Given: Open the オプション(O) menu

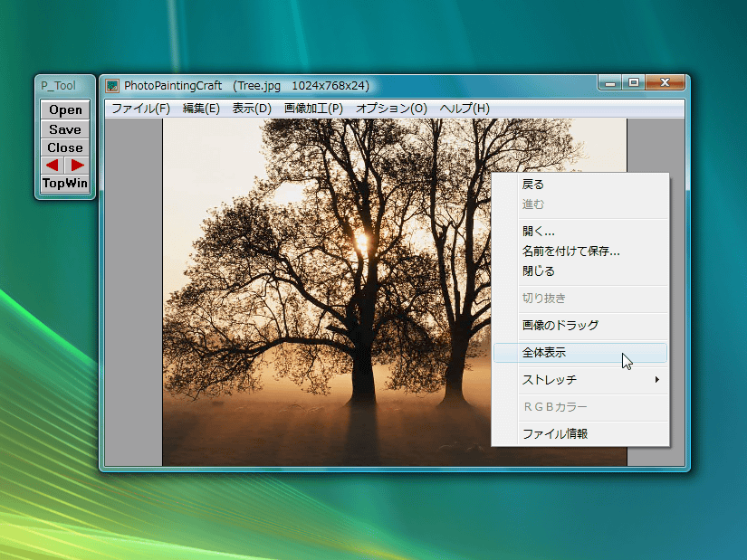Looking at the screenshot, I should pos(391,109).
